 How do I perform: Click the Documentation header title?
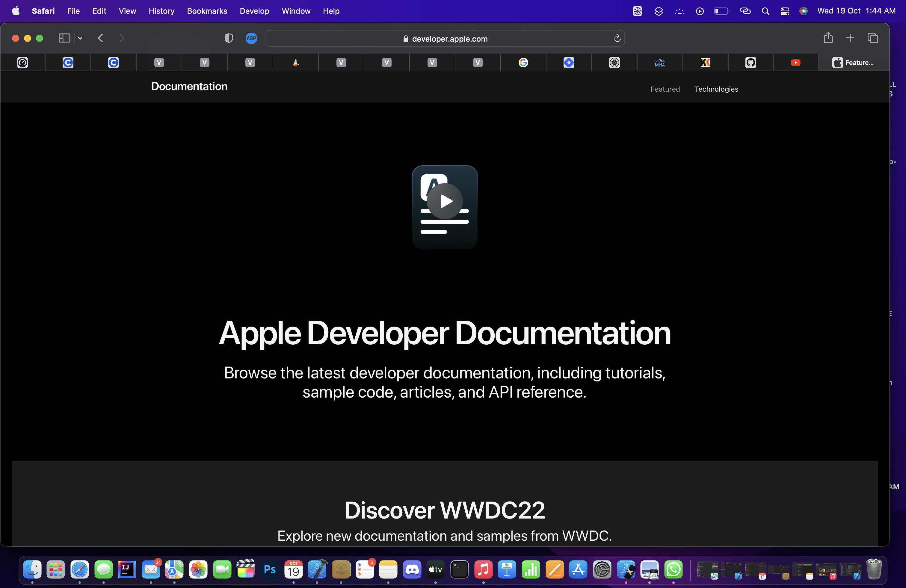tap(189, 86)
